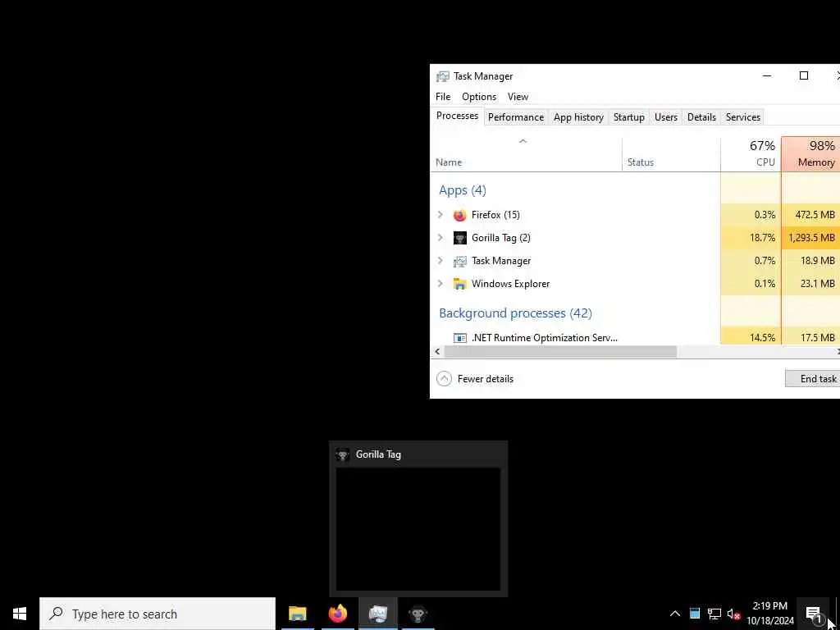Screen dimensions: 840x630
Task: Expand the Firefox process group
Action: point(441,215)
